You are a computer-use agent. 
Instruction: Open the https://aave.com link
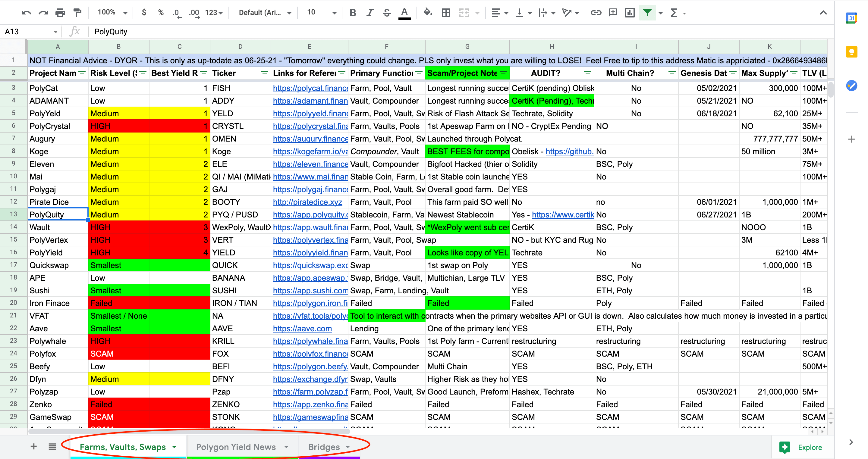pos(302,328)
